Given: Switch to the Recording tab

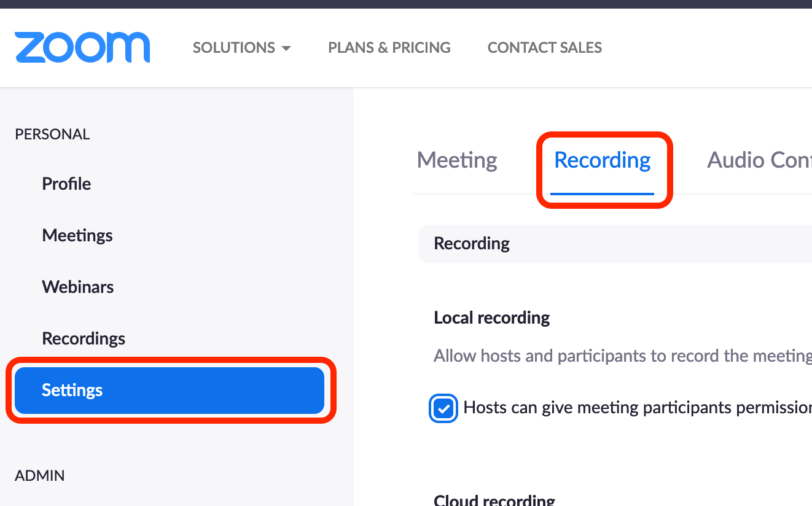Looking at the screenshot, I should tap(603, 160).
